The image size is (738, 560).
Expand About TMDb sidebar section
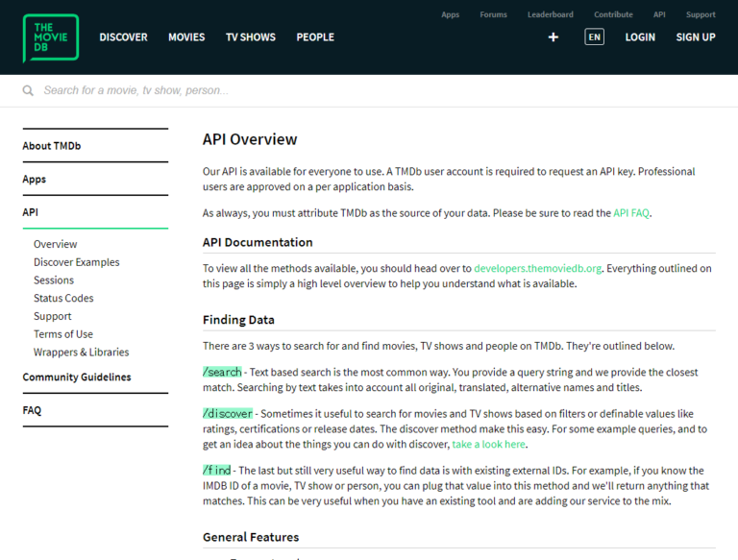(52, 146)
